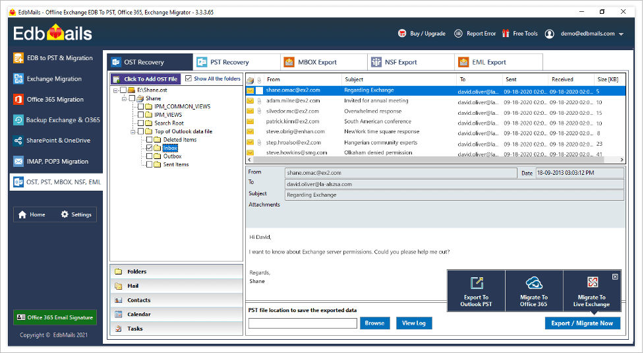Click the Browse button
Screen dimensions: 644x353
coord(374,323)
